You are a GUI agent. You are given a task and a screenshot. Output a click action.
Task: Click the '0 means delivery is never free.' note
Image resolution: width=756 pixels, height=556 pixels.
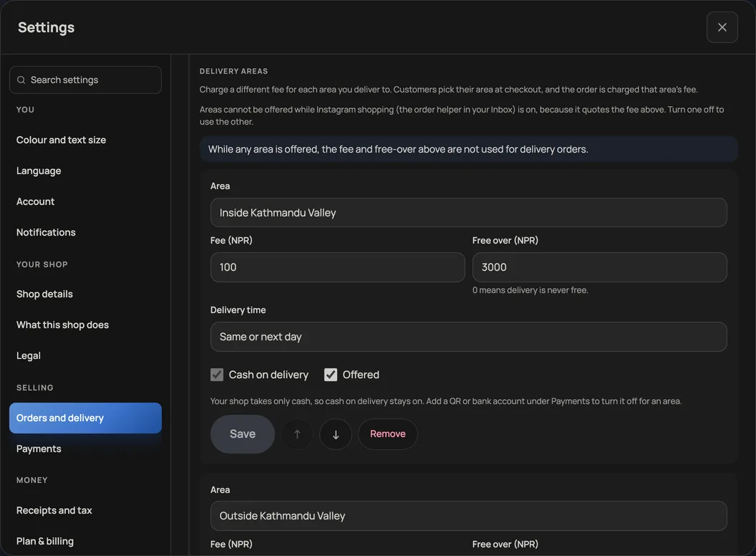tap(530, 290)
